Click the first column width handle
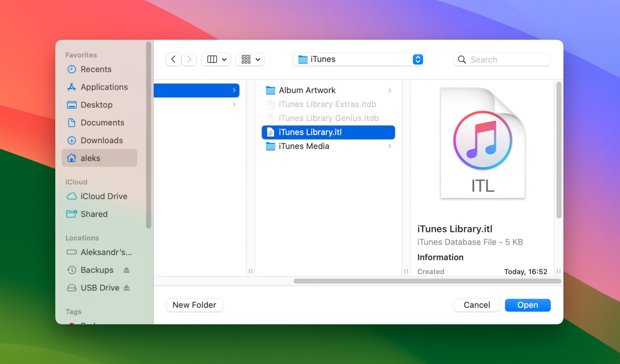The width and height of the screenshot is (620, 364). pos(251,271)
